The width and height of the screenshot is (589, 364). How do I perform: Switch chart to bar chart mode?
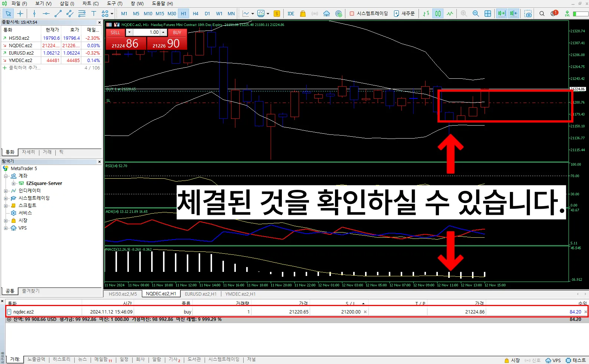tap(426, 13)
